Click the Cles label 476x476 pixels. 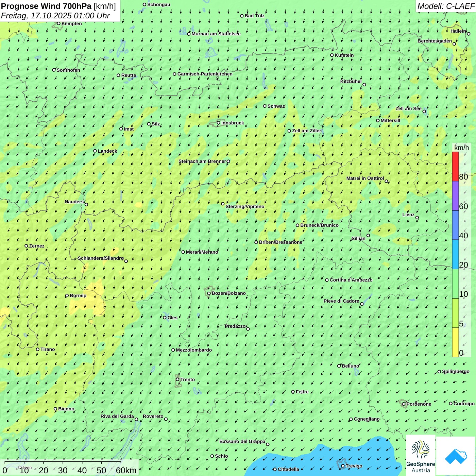pos(172,318)
